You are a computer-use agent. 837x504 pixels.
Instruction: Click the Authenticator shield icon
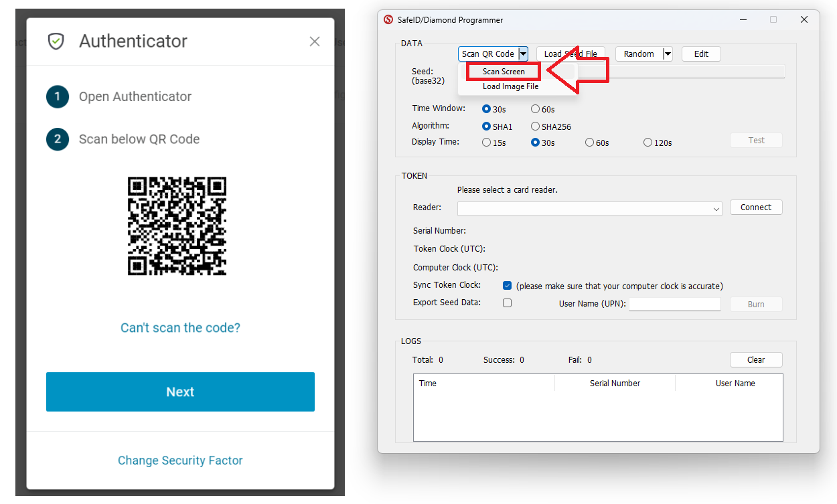(56, 41)
